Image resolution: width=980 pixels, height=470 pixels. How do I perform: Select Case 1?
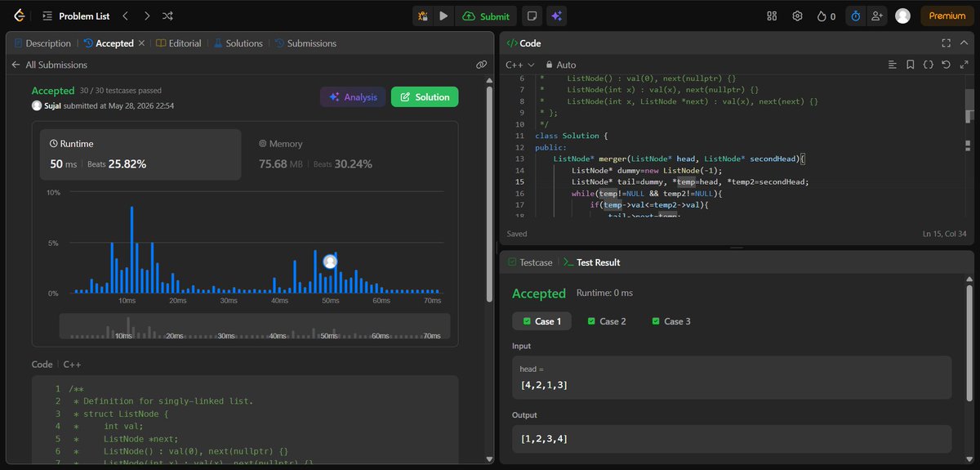pos(541,321)
